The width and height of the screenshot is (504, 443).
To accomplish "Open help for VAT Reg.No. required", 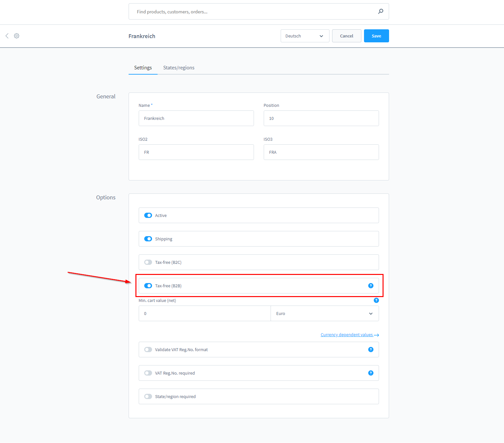I will click(371, 373).
